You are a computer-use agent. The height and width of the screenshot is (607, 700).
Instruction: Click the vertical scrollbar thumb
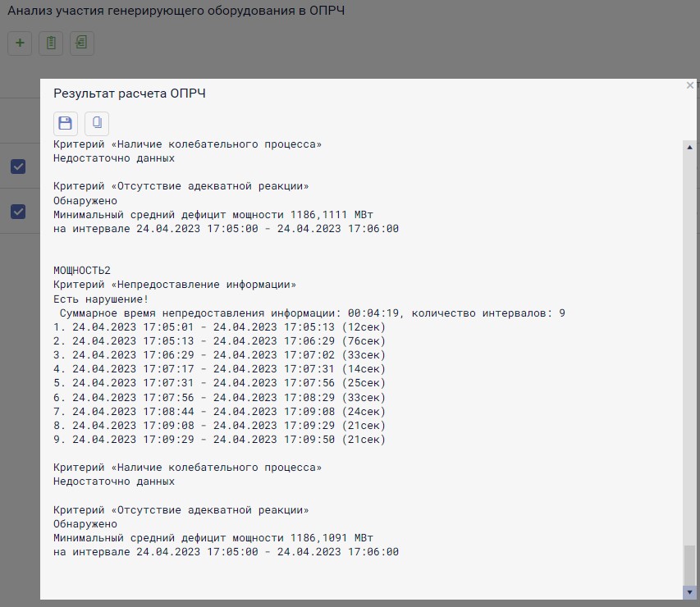pyautogui.click(x=689, y=564)
